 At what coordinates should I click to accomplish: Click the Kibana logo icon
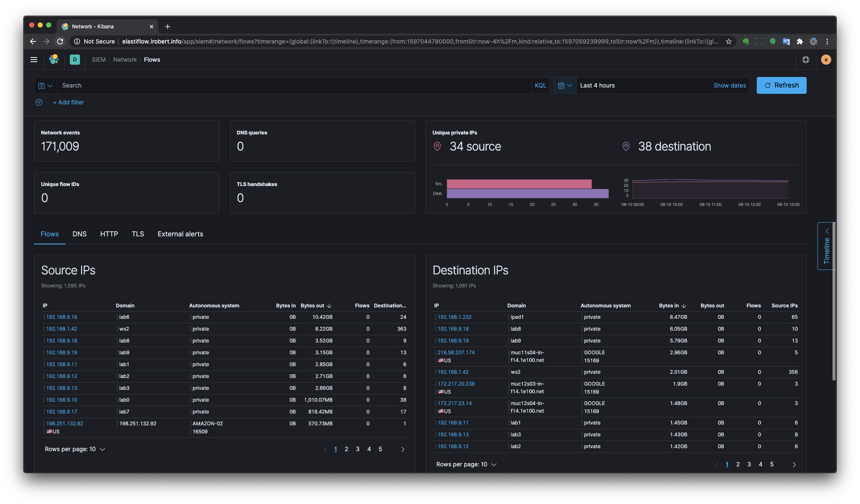53,59
